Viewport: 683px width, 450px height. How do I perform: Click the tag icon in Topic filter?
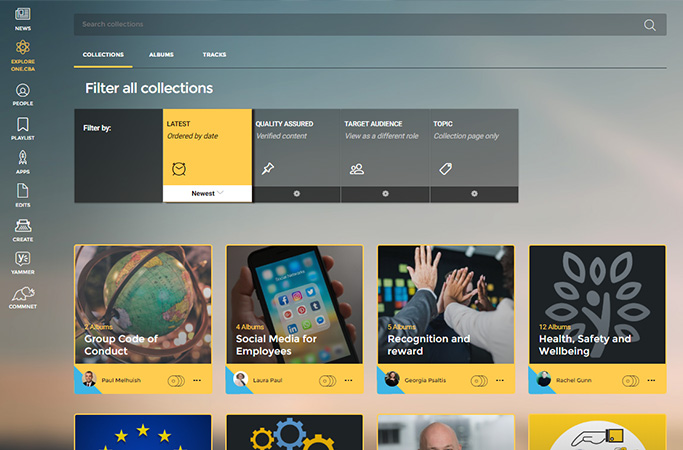446,169
